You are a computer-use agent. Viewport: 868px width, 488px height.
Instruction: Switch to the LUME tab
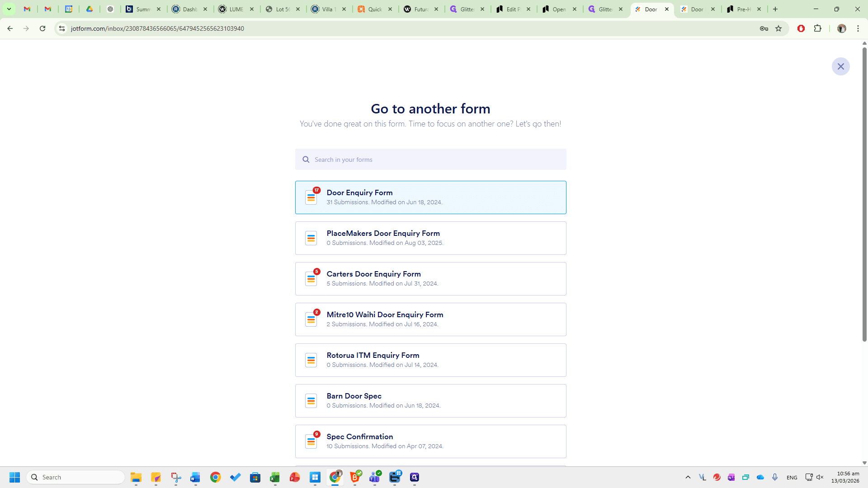pos(236,9)
